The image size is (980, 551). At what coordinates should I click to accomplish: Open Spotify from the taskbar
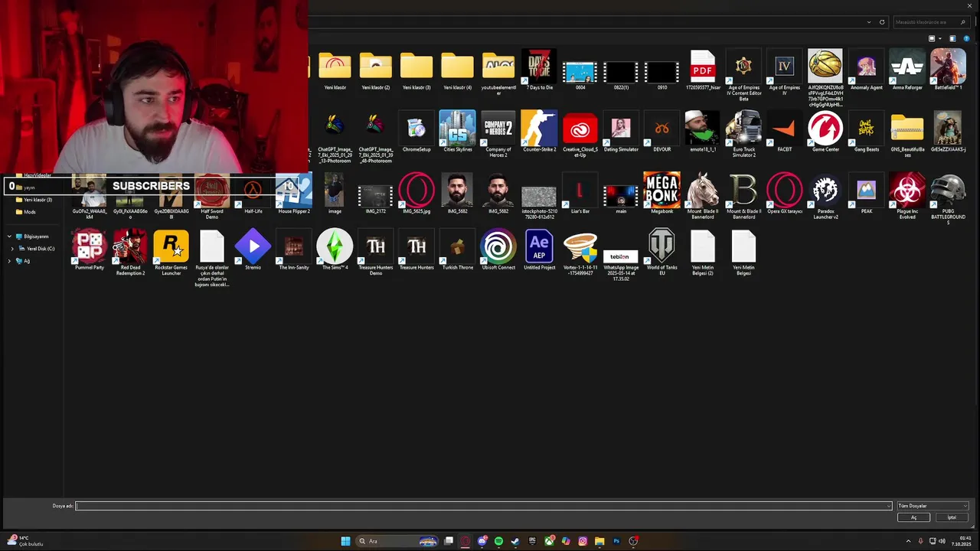(498, 541)
